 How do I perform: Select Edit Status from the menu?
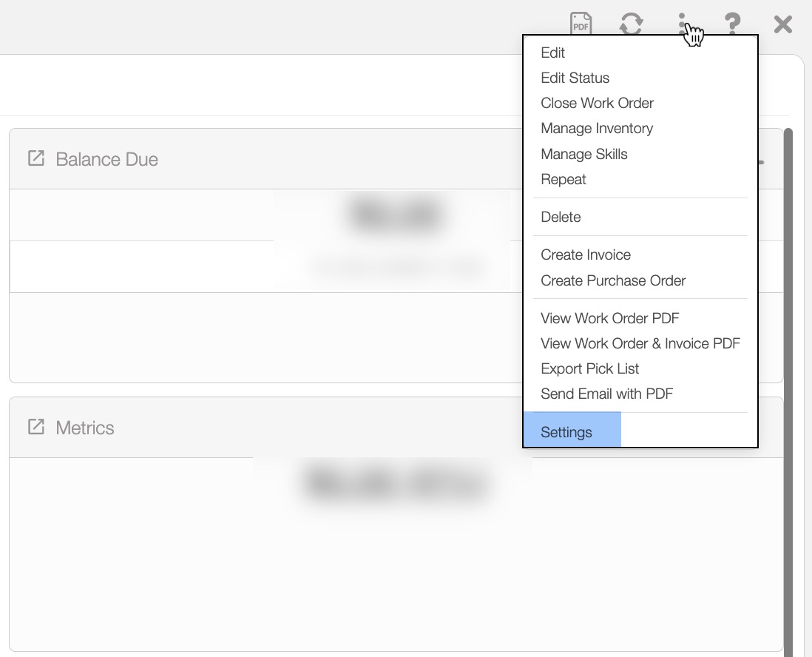[575, 78]
